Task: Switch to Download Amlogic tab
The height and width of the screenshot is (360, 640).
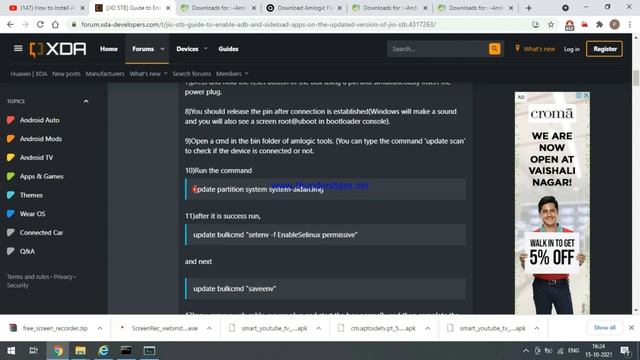Action: (304, 8)
